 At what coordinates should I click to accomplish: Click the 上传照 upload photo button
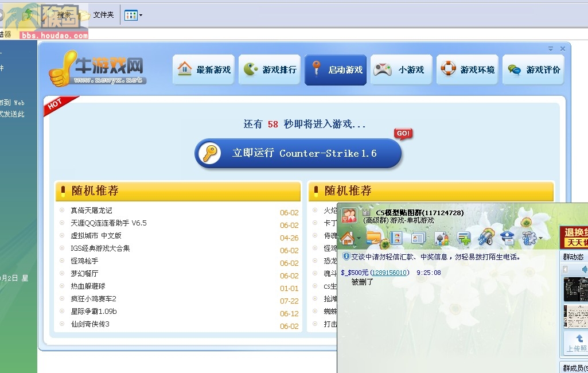pos(576,342)
